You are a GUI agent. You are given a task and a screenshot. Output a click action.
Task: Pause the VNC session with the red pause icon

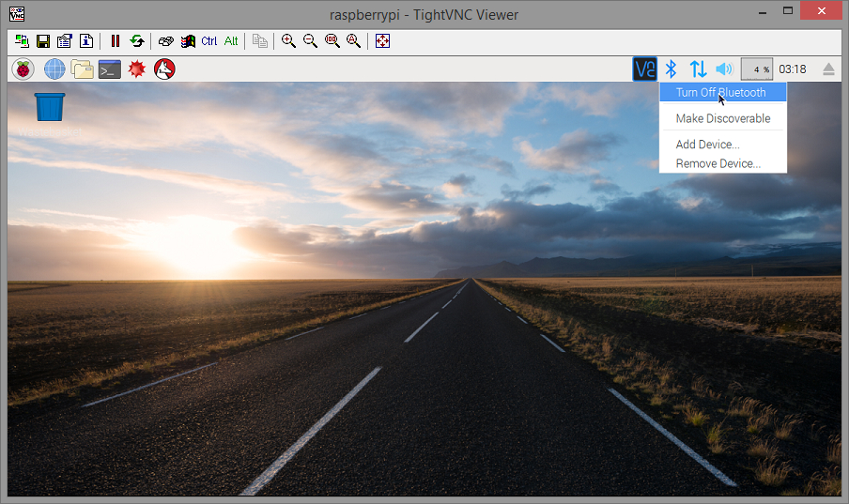(x=115, y=41)
